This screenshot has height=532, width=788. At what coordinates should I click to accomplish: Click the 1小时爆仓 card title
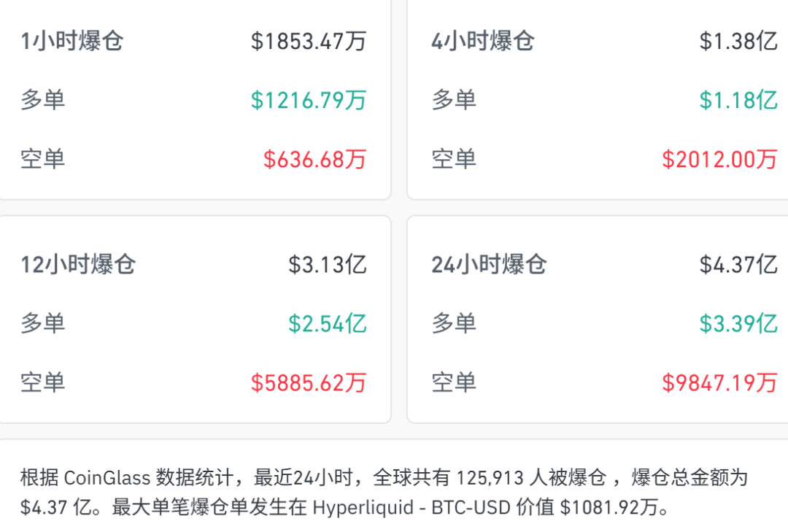coord(72,41)
